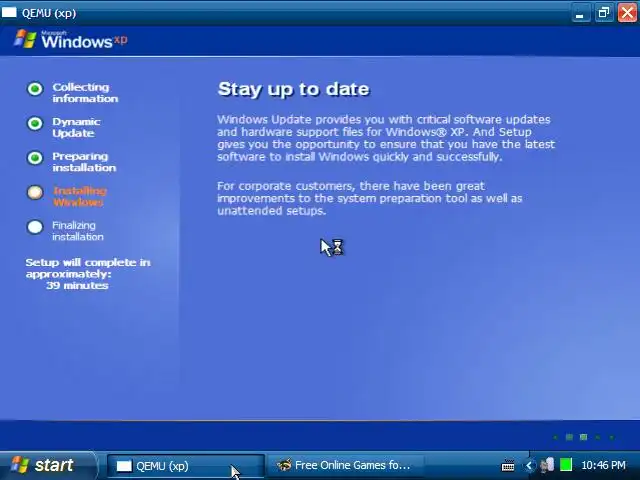Close the QEMU window
Viewport: 640px width, 480px height.
point(627,13)
